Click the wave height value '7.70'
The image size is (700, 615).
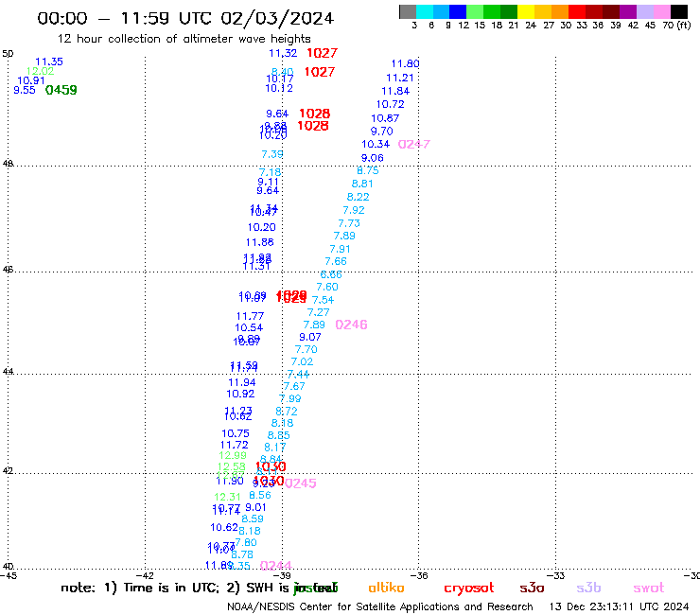[306, 350]
